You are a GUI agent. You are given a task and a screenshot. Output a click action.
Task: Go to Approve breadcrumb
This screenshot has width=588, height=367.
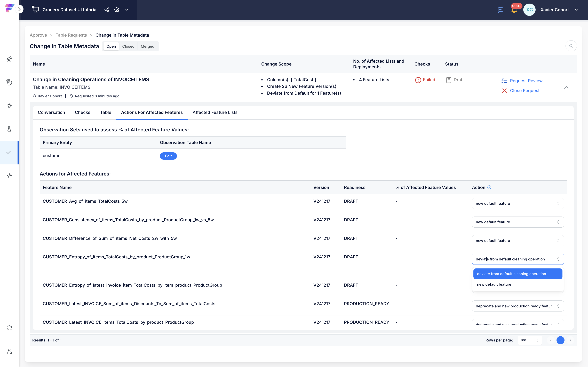click(x=38, y=35)
